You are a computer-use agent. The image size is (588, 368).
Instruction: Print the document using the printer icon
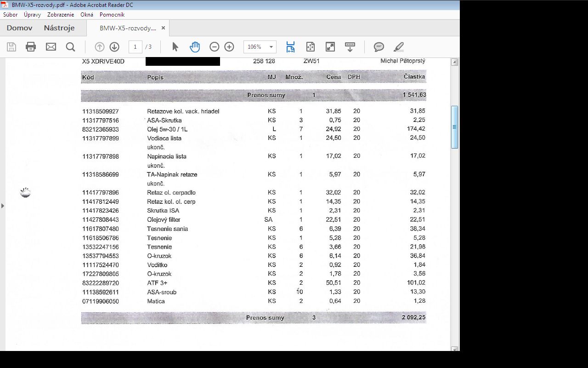point(31,47)
